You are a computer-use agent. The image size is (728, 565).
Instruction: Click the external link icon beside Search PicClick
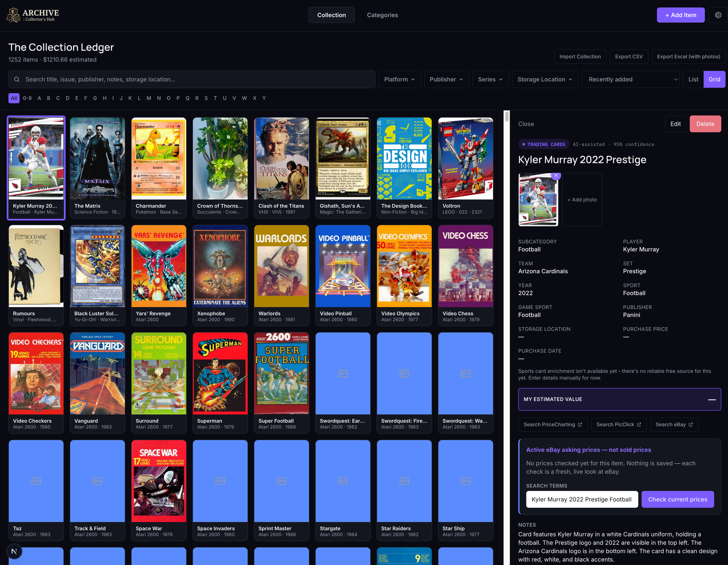pyautogui.click(x=639, y=424)
